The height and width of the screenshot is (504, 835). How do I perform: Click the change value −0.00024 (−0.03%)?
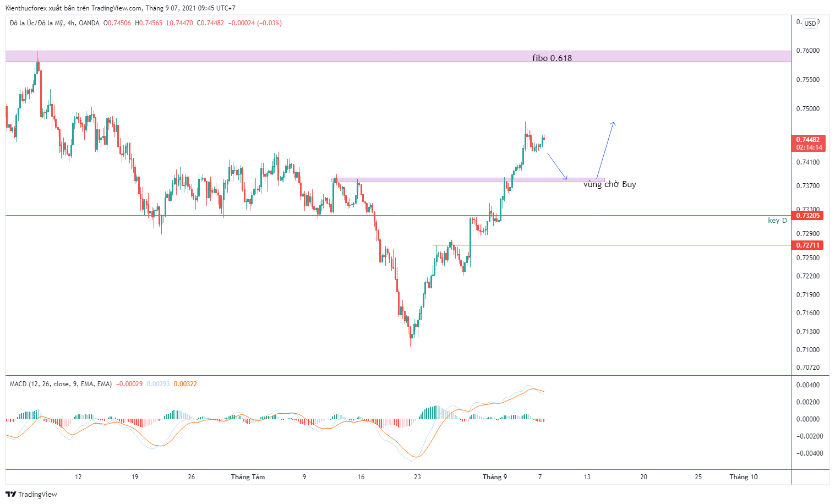pyautogui.click(x=255, y=23)
